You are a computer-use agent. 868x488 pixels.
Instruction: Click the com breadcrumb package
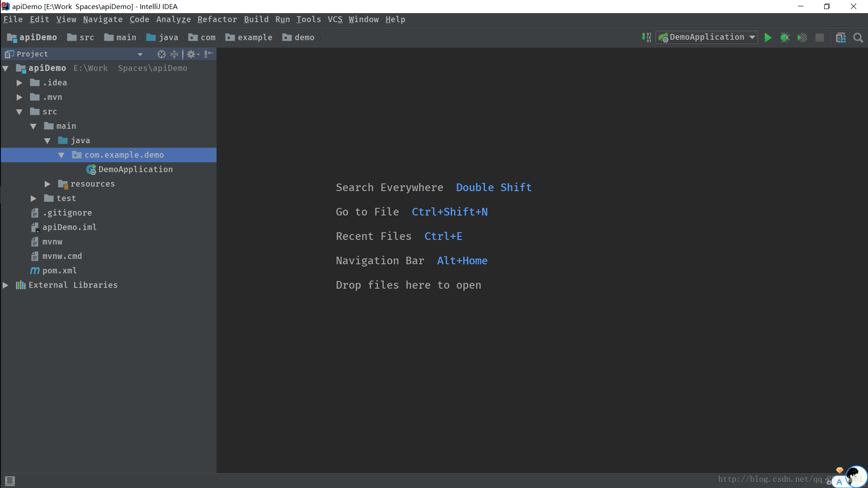click(202, 38)
